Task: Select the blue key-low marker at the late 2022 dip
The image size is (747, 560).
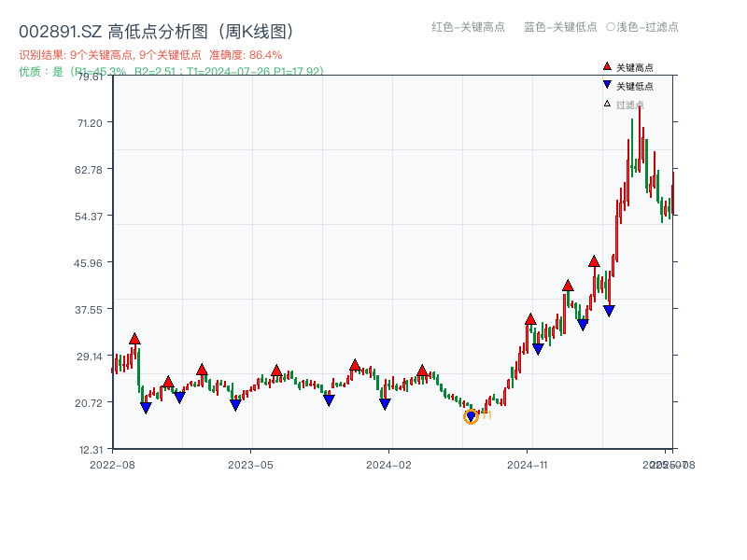Action: click(x=145, y=406)
